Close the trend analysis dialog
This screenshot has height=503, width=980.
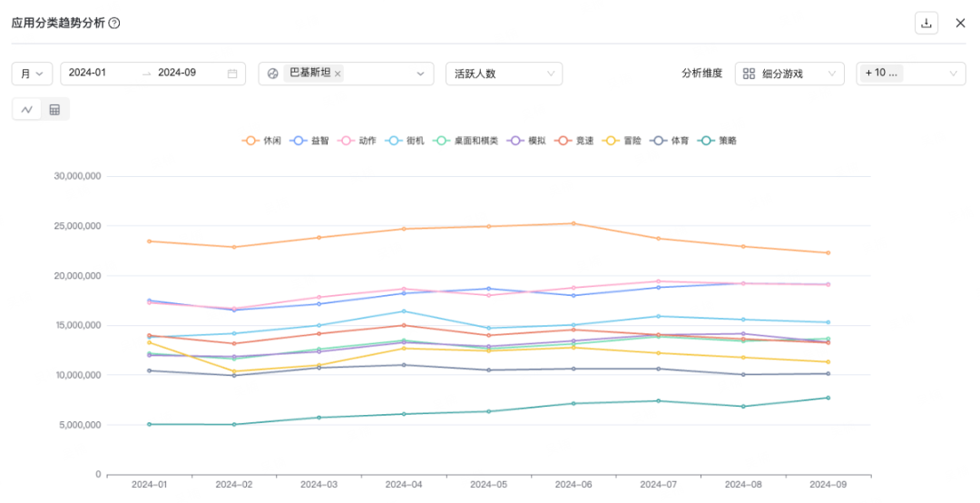click(960, 23)
